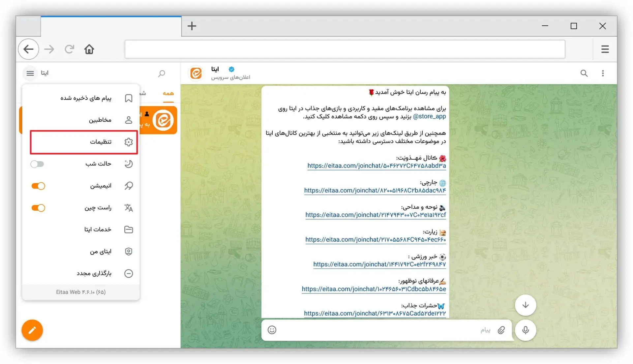Open the جارچی joinchat link
This screenshot has width=633, height=364.
pos(375,191)
